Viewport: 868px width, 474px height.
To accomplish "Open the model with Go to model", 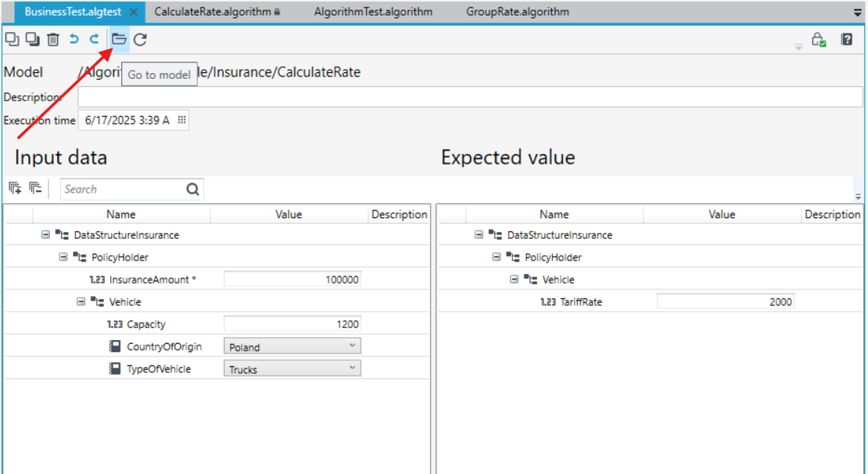I will point(119,39).
